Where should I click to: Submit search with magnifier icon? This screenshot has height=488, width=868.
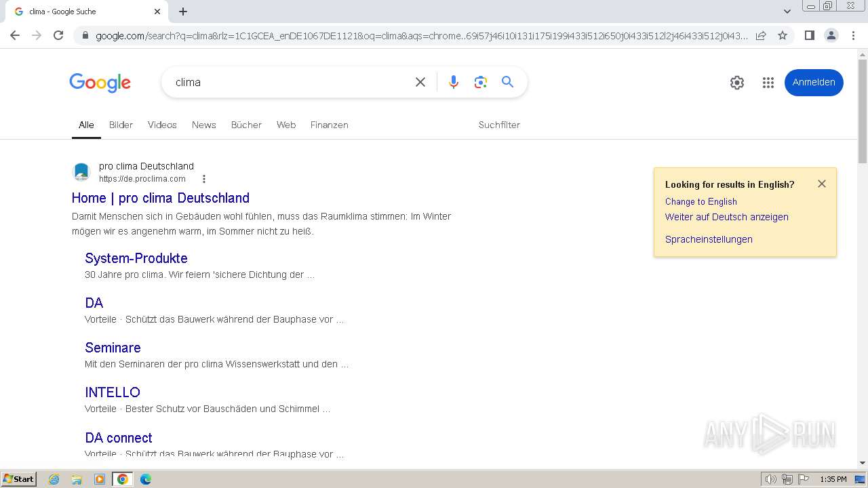pos(507,82)
